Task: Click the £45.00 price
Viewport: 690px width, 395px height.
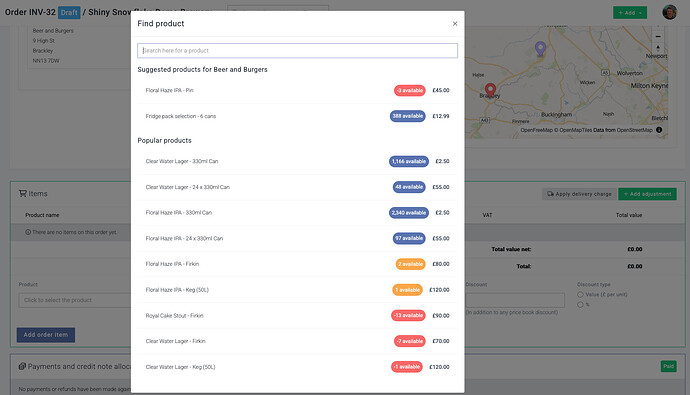Action: click(440, 91)
